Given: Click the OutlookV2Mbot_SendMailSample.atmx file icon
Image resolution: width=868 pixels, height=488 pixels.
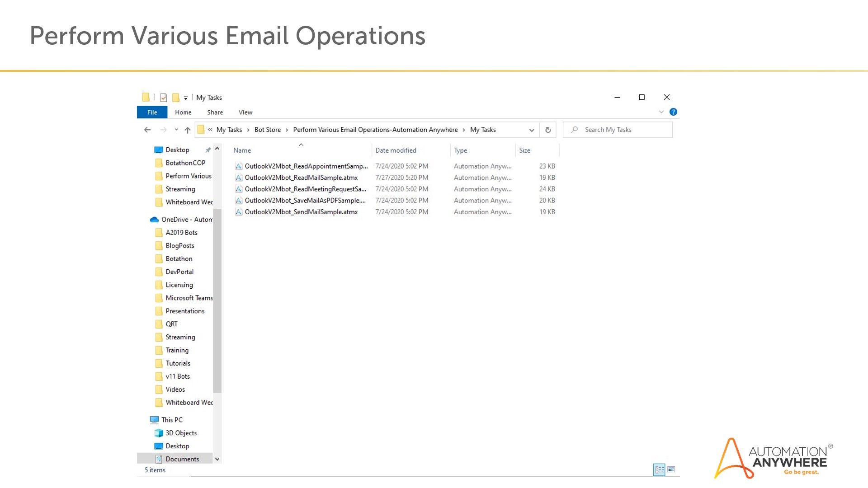Looking at the screenshot, I should [x=239, y=212].
